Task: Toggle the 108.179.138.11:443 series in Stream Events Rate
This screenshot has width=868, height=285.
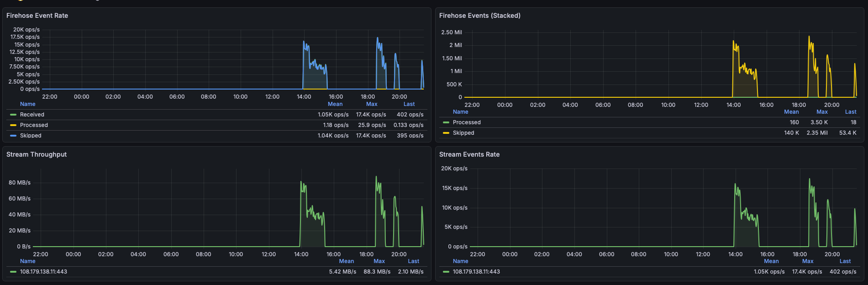Action: click(476, 272)
